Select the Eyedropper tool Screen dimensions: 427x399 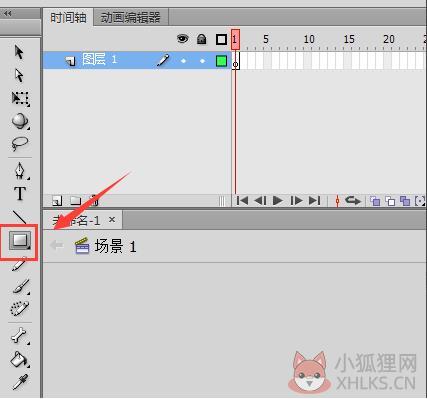point(20,382)
